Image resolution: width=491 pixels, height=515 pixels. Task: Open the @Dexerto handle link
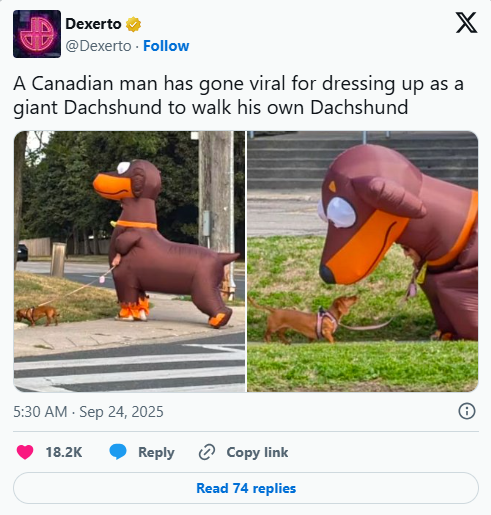pos(98,46)
